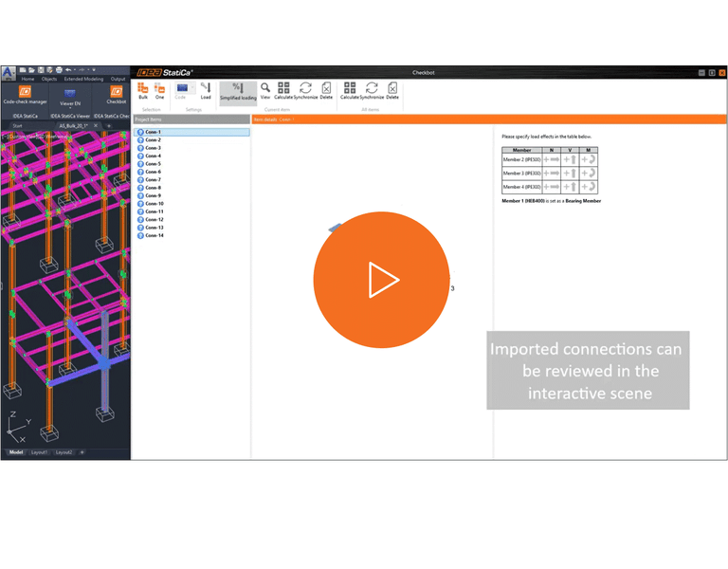This screenshot has width=728, height=569.
Task: Open the Viewer EN dropdown button
Action: coord(70,98)
